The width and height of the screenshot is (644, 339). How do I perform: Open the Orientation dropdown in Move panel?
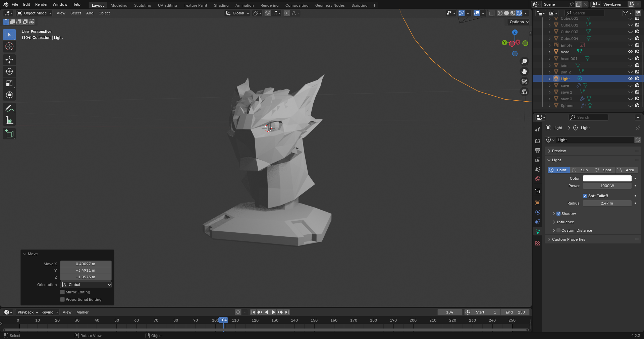point(86,285)
